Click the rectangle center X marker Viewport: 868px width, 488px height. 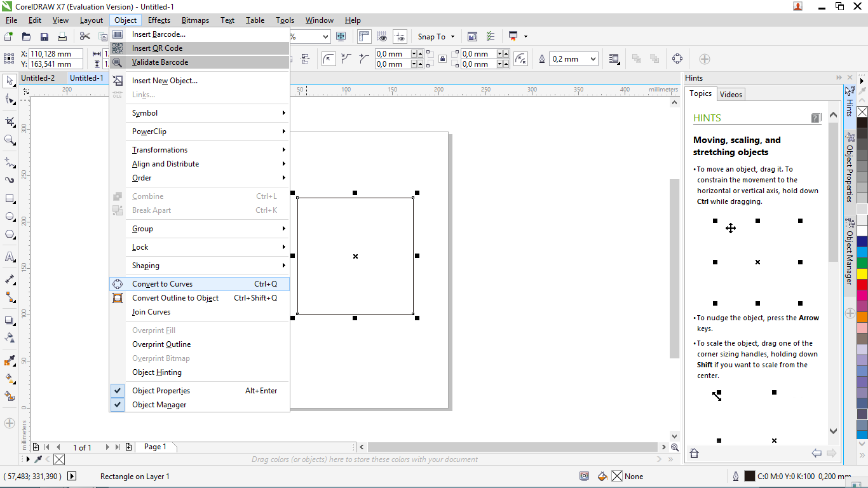pos(355,256)
